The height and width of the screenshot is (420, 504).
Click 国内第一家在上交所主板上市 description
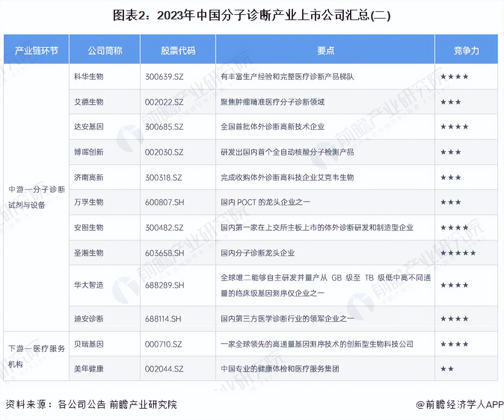317,228
